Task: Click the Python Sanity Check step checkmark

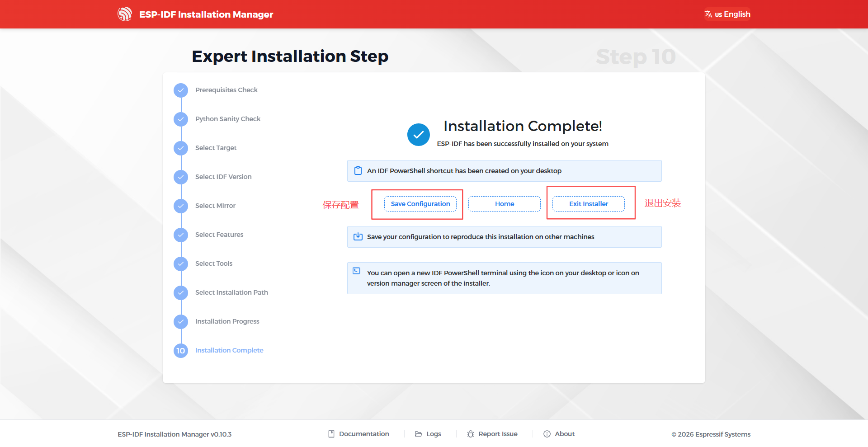Action: click(181, 119)
